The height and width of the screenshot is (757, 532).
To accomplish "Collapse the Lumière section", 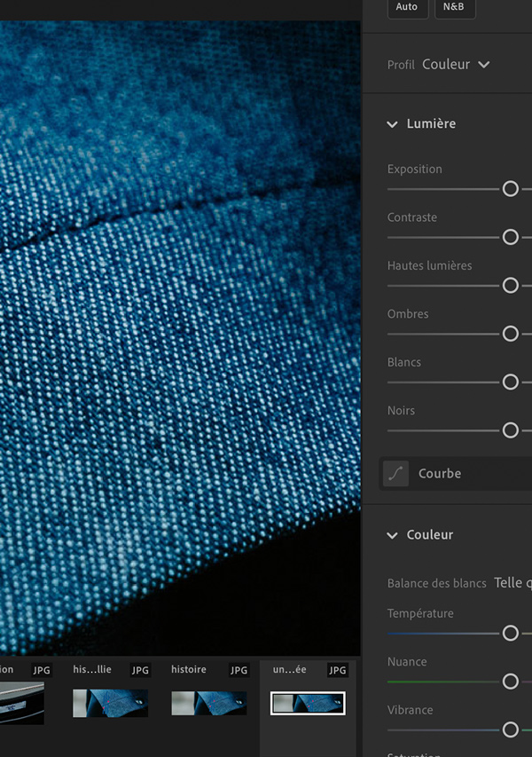I will click(x=392, y=124).
